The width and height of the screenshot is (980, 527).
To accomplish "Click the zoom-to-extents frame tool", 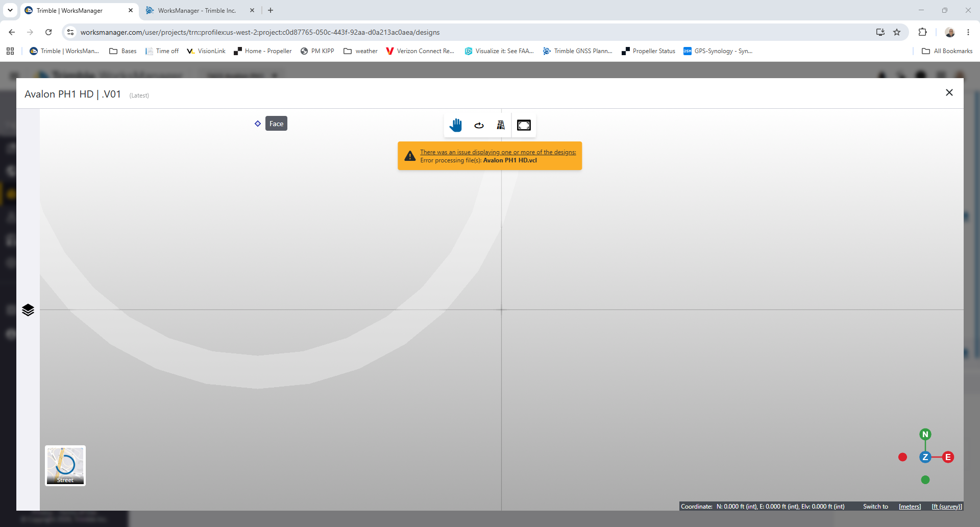I will 524,125.
